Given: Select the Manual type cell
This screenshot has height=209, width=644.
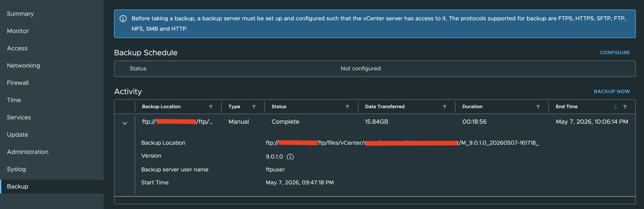Looking at the screenshot, I should coord(238,122).
